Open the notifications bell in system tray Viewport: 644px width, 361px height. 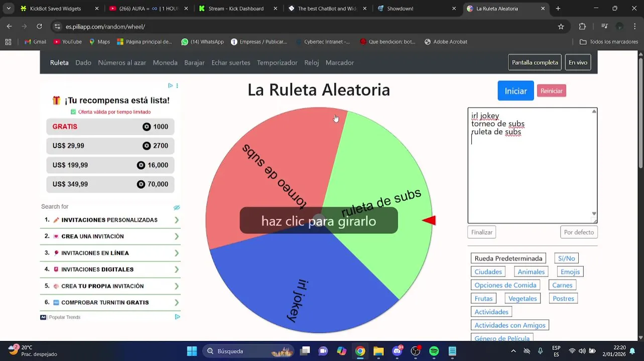(632, 351)
